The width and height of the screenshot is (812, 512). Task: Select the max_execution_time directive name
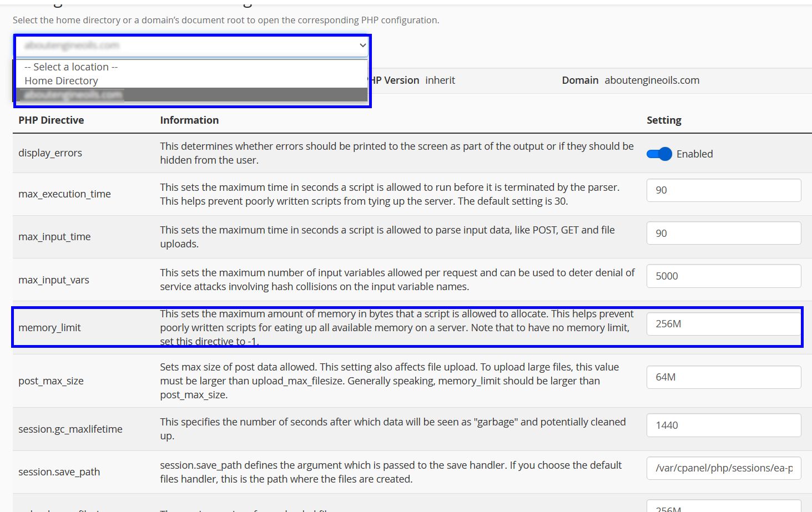[64, 194]
